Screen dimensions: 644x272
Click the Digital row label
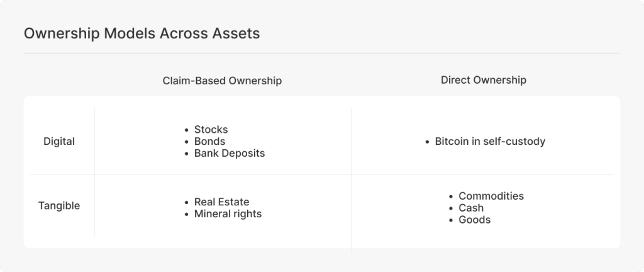click(x=59, y=141)
